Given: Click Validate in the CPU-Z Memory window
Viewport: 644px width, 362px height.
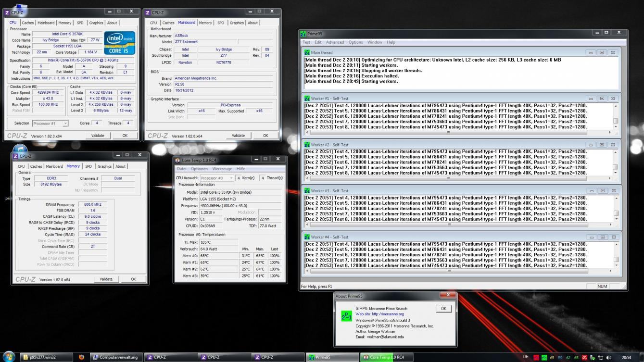Looking at the screenshot, I should tap(106, 279).
